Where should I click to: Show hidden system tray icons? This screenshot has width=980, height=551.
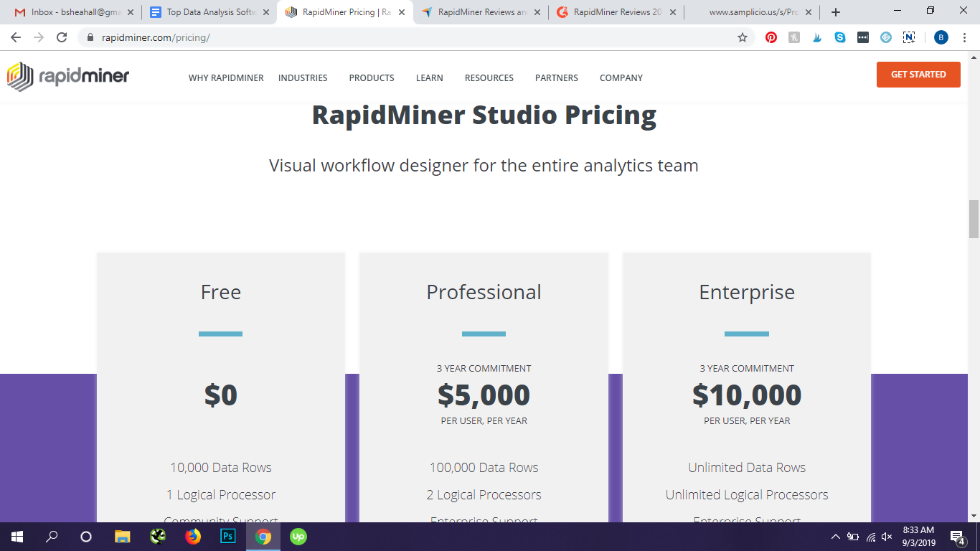[x=836, y=537]
